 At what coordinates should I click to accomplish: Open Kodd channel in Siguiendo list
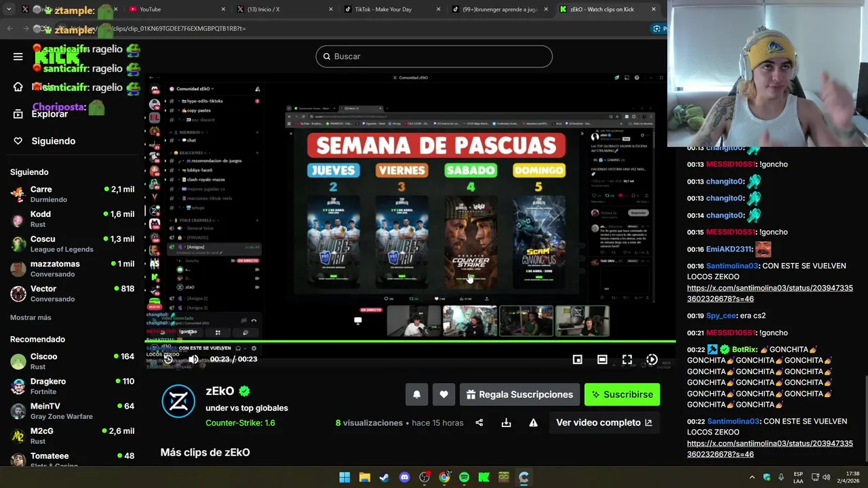pyautogui.click(x=72, y=219)
